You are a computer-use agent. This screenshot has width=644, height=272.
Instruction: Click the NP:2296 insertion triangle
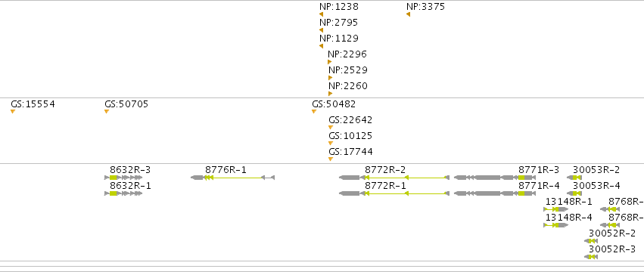click(329, 62)
